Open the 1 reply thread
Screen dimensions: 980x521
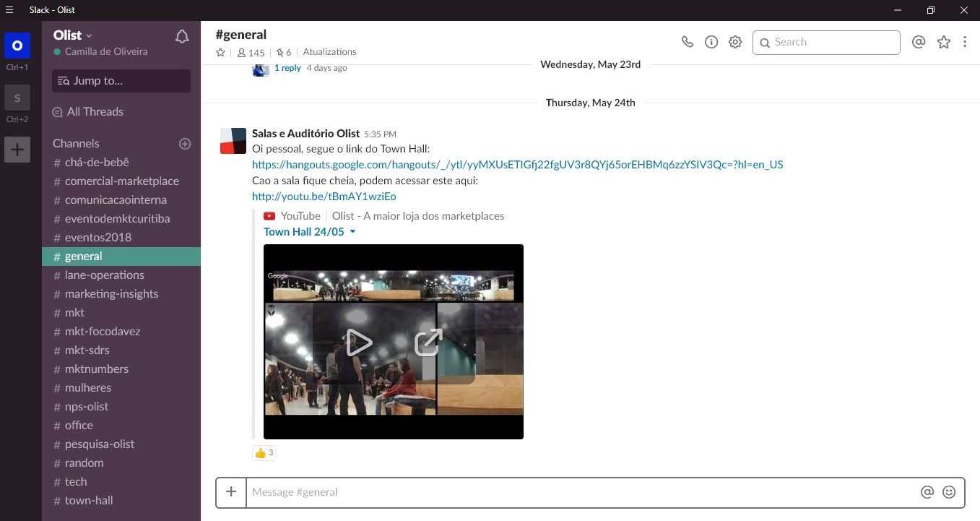(287, 68)
